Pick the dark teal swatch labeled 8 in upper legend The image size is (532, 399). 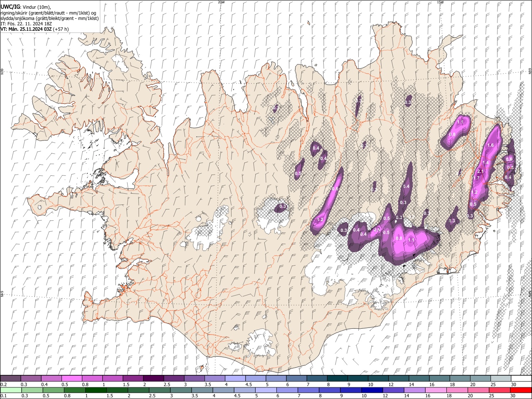[x=337, y=379]
